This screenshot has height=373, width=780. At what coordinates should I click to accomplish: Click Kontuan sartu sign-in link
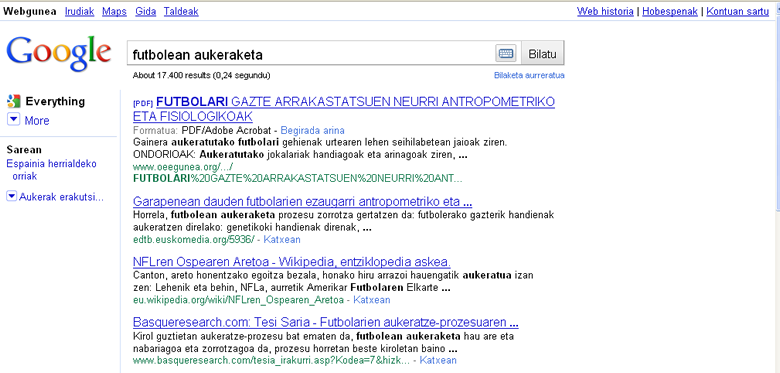pos(738,11)
